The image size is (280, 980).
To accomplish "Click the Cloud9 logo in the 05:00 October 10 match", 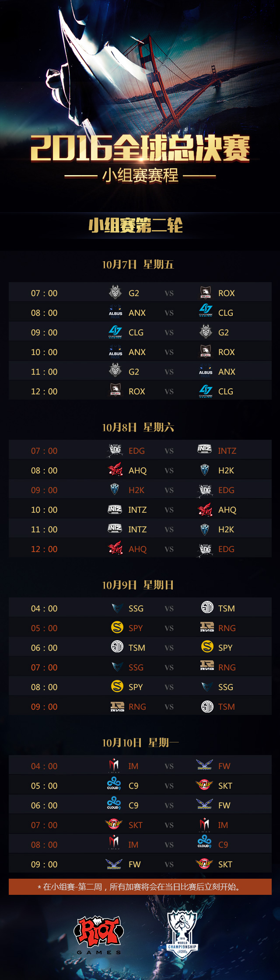I will (114, 785).
